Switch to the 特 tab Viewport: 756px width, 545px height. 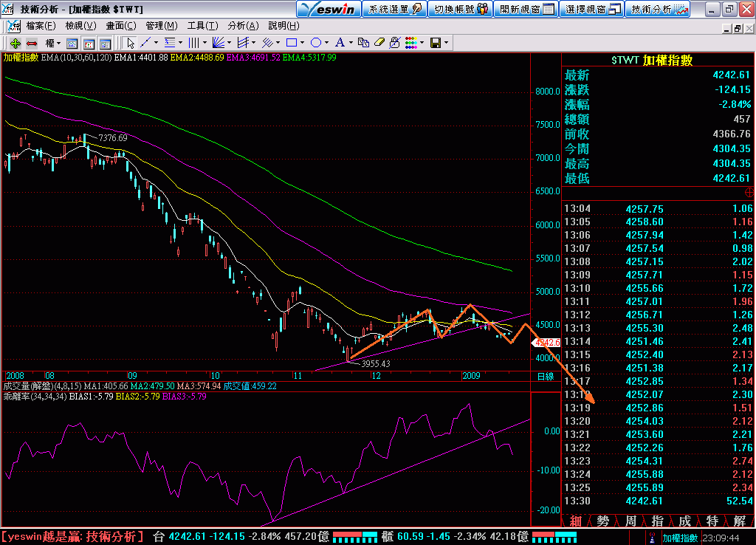(x=712, y=521)
